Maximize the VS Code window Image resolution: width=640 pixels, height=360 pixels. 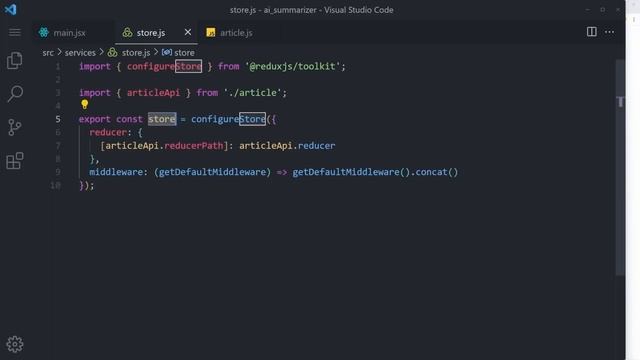tap(603, 9)
